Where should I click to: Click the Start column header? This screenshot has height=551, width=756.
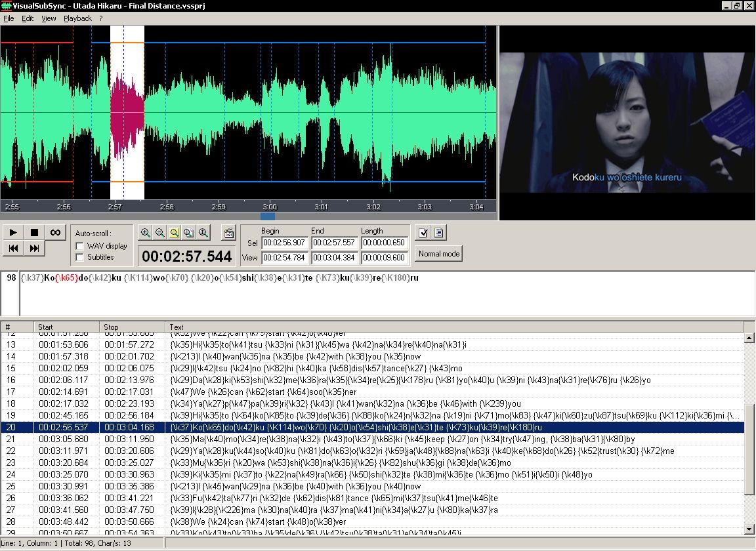pos(66,327)
